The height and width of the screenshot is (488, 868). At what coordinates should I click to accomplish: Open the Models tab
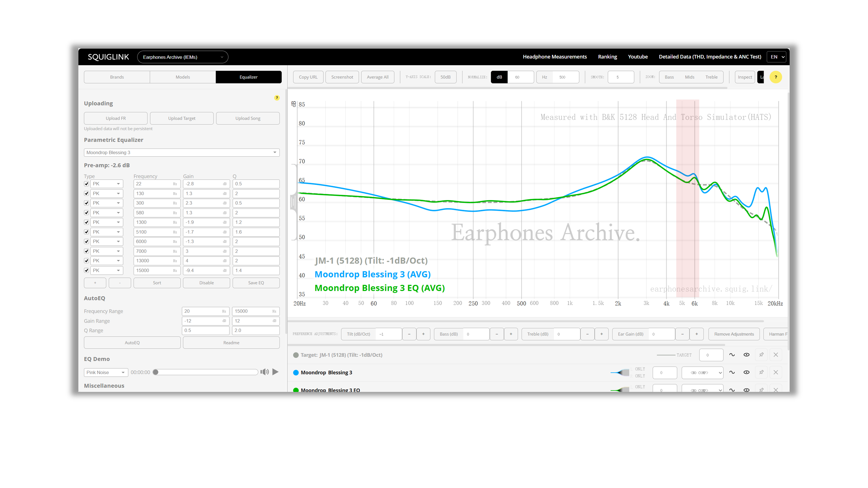point(183,77)
